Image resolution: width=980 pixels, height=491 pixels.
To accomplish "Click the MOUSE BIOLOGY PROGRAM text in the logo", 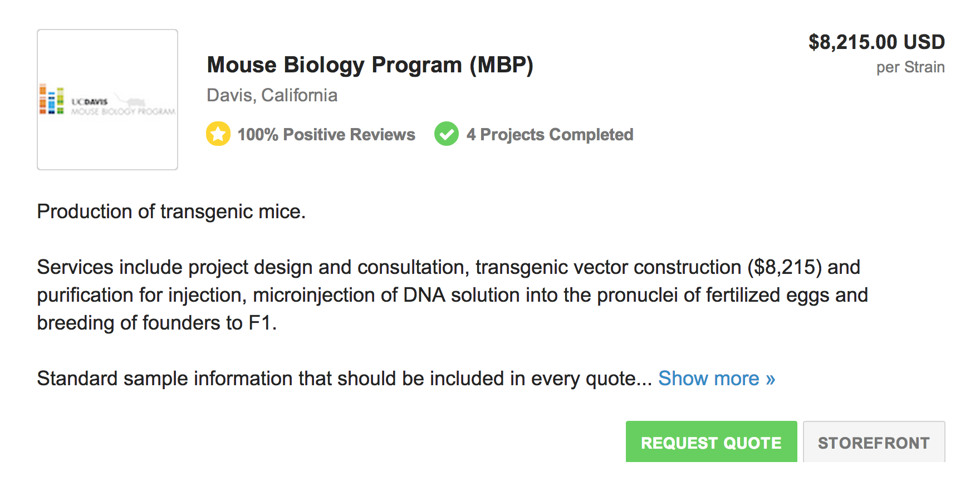I will (x=123, y=111).
